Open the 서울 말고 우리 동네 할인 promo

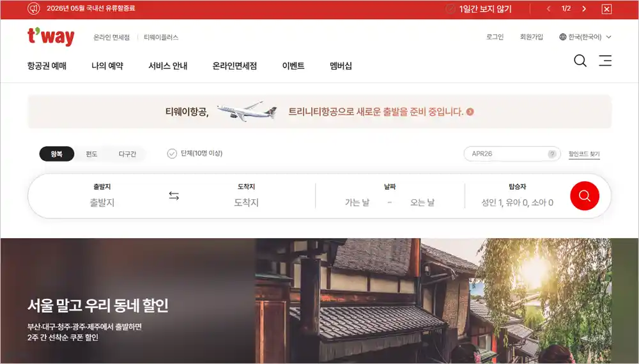[x=98, y=305]
